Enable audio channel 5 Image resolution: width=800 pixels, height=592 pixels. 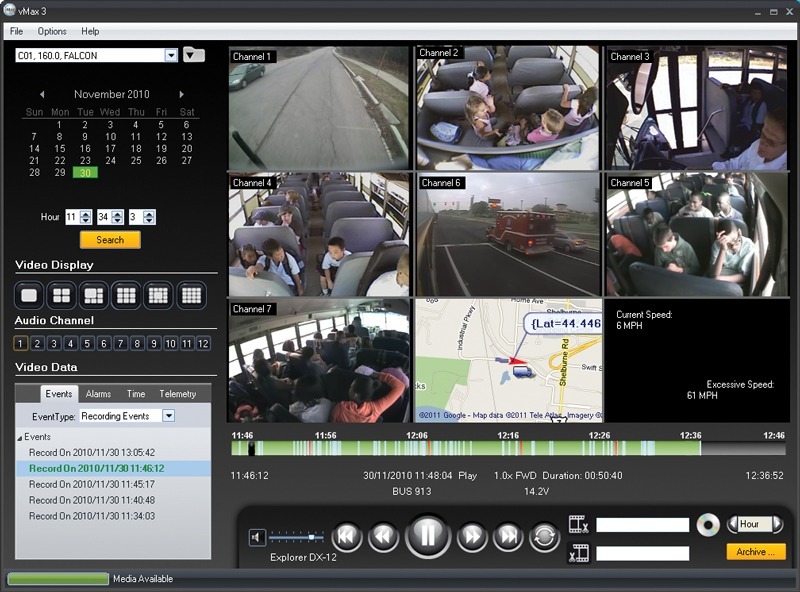pos(87,343)
